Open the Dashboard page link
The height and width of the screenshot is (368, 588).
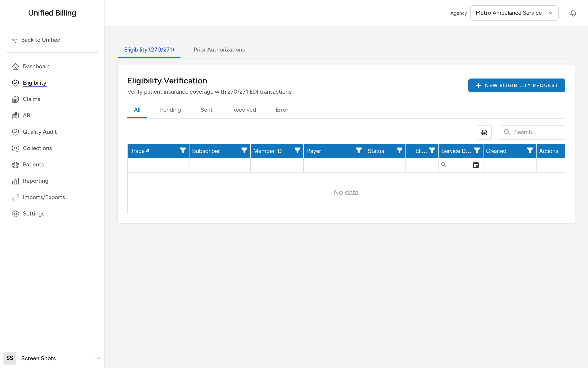pos(37,66)
